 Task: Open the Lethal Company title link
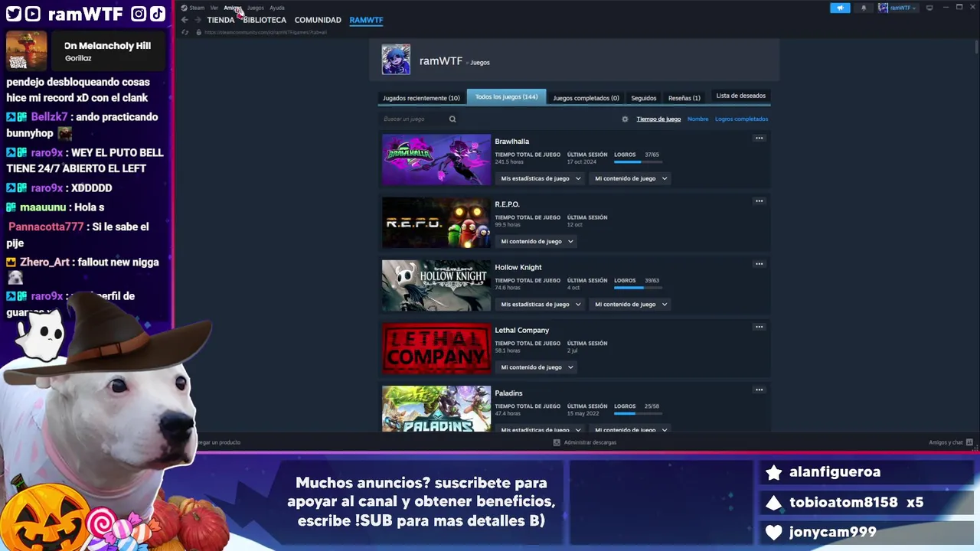point(521,330)
